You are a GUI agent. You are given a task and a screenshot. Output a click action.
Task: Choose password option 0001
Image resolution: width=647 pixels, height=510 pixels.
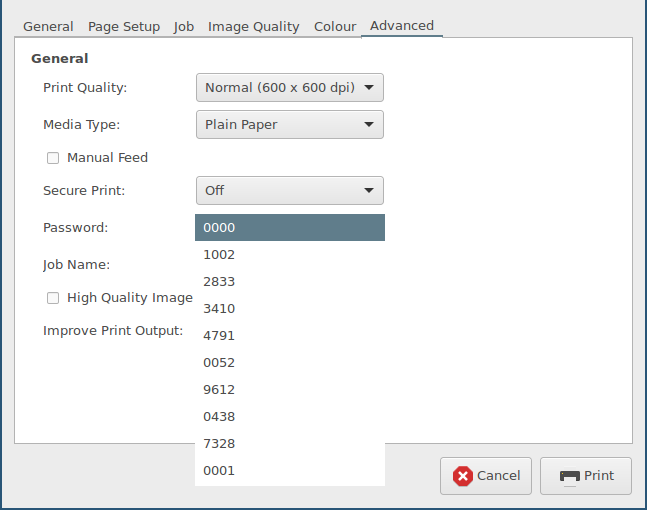290,471
